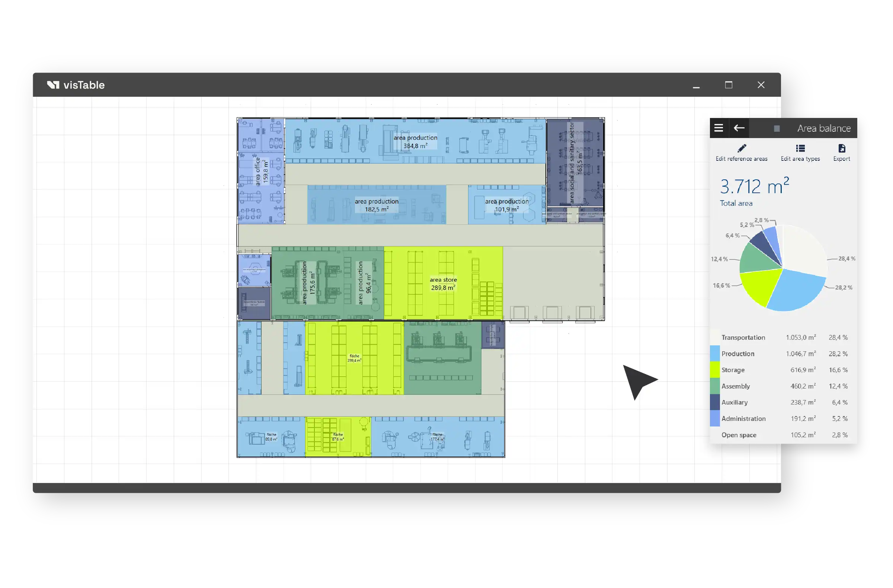The height and width of the screenshot is (588, 893).
Task: Select the Auxiliary dark blue color swatch
Action: (714, 402)
